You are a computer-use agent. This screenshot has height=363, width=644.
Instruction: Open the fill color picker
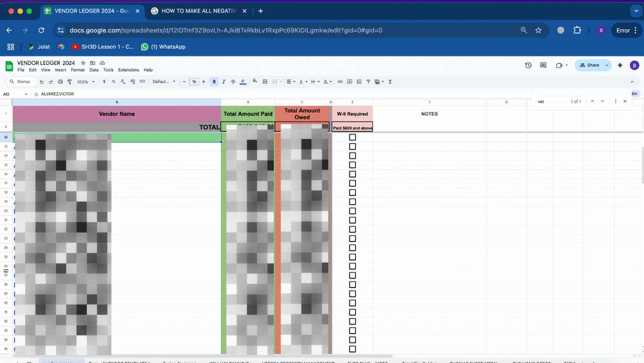click(x=255, y=82)
